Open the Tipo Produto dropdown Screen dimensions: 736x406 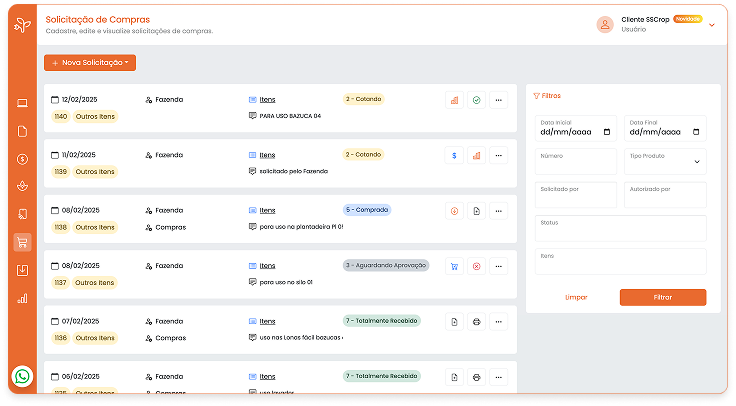tap(665, 161)
